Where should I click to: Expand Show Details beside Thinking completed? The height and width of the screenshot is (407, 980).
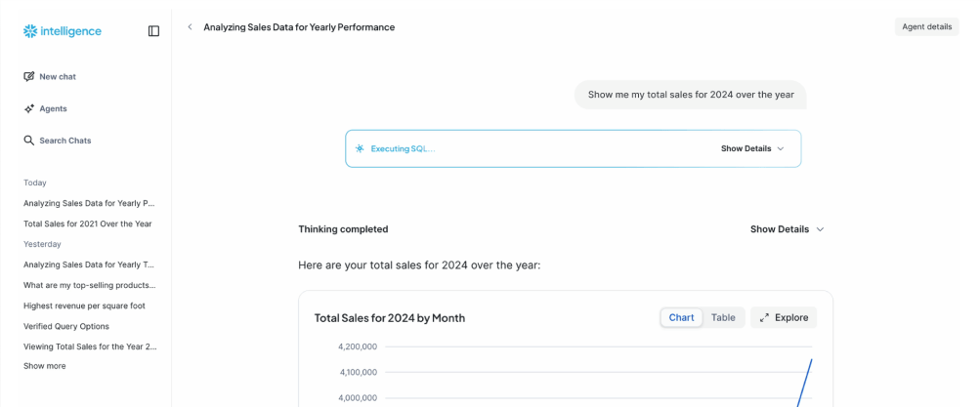tap(787, 229)
